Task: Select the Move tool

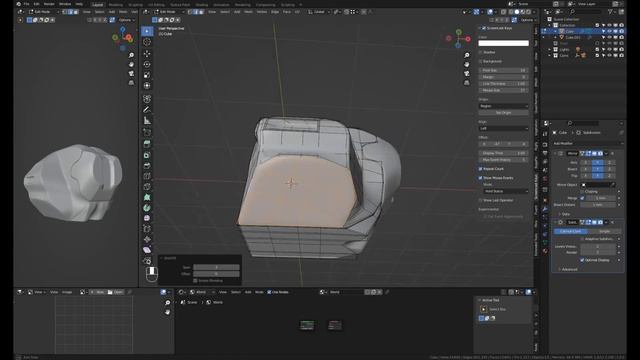Action: point(147,54)
